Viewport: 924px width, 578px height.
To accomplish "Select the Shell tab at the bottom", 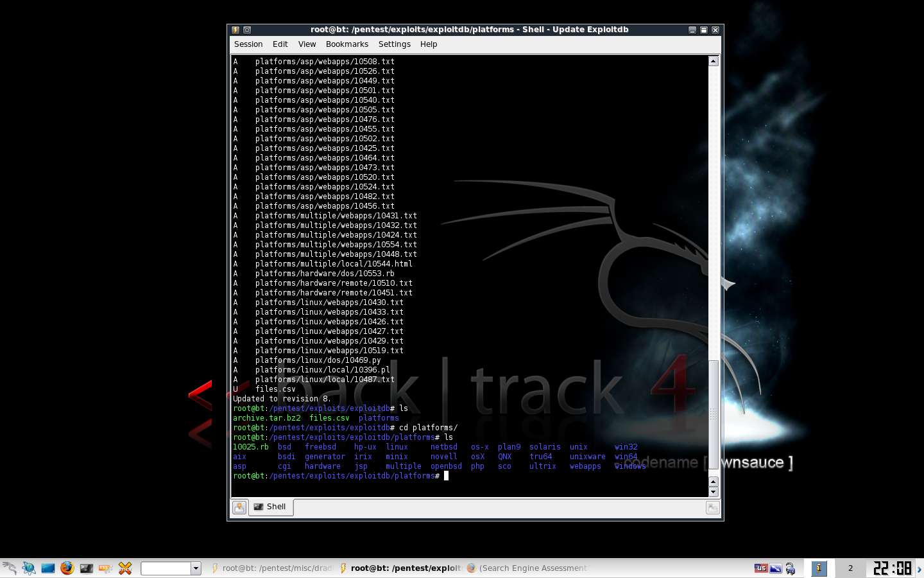I will click(271, 507).
